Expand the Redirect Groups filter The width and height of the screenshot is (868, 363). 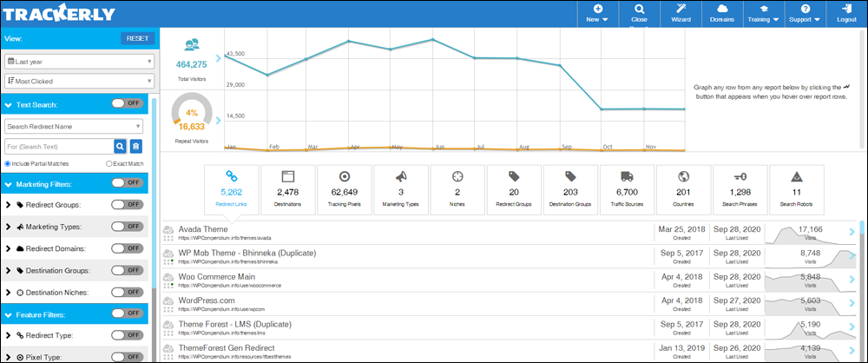point(9,205)
